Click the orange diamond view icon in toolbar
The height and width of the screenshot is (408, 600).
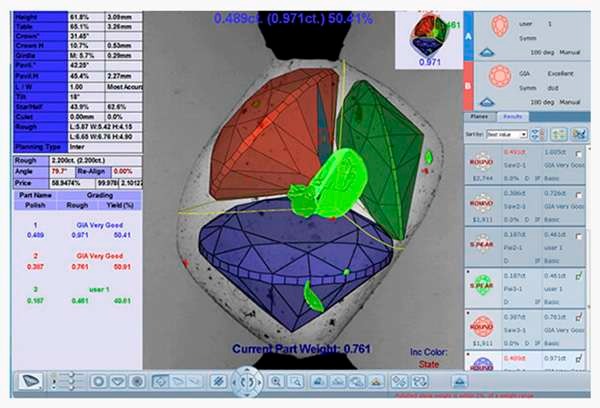click(376, 382)
